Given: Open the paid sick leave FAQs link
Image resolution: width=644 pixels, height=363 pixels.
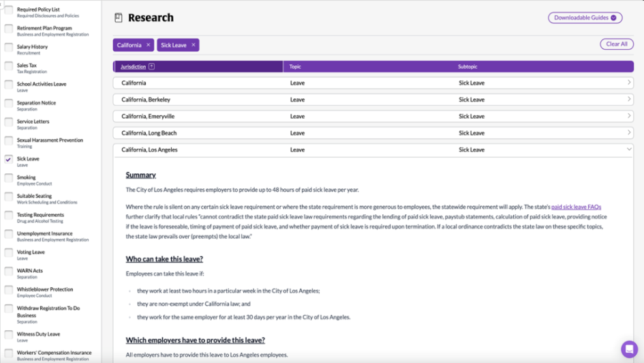Looking at the screenshot, I should [576, 207].
